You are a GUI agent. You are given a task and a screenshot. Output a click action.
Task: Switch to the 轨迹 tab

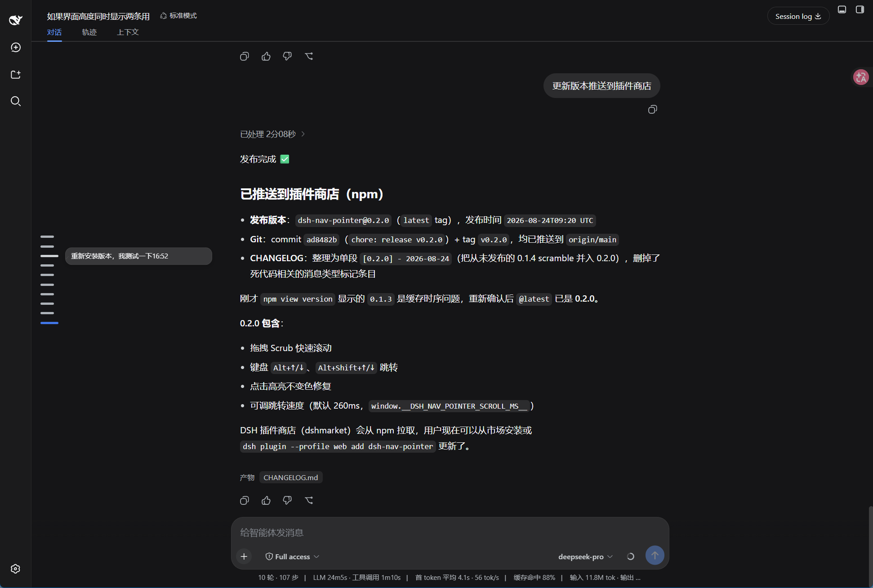(89, 32)
